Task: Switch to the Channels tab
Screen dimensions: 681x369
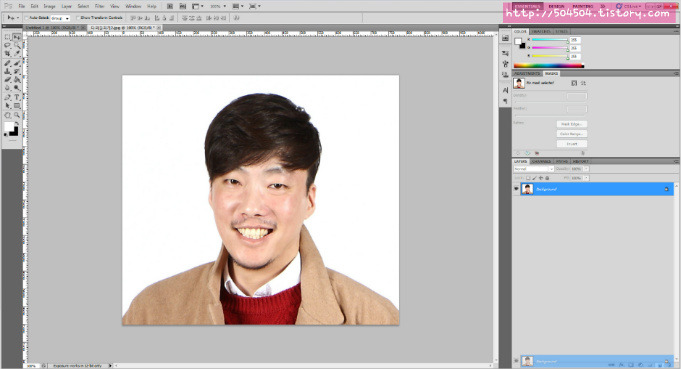Action: [x=541, y=161]
